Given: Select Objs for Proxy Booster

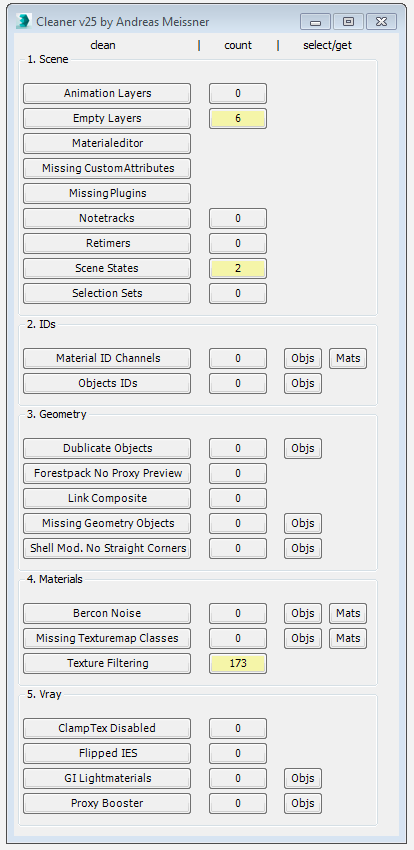Looking at the screenshot, I should click(303, 803).
